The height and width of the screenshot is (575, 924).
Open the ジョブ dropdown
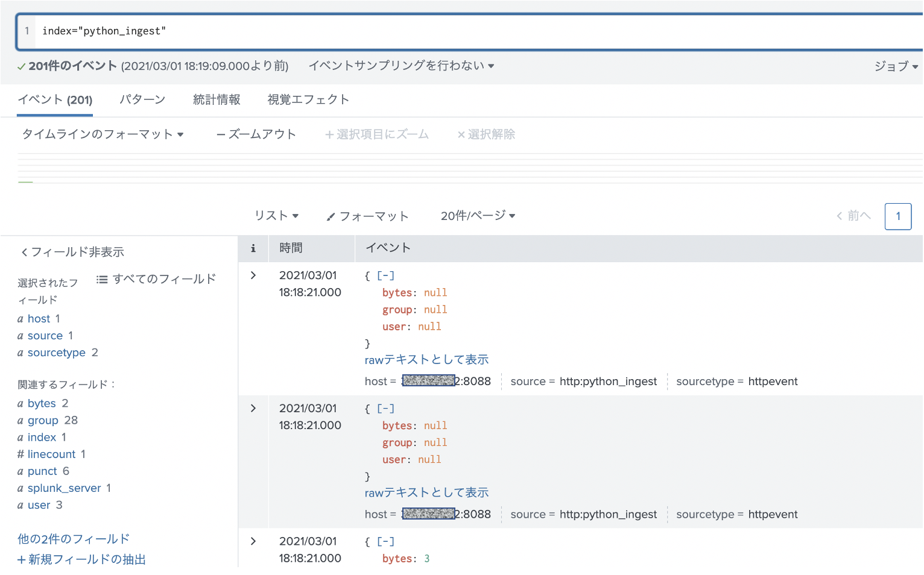(x=897, y=67)
